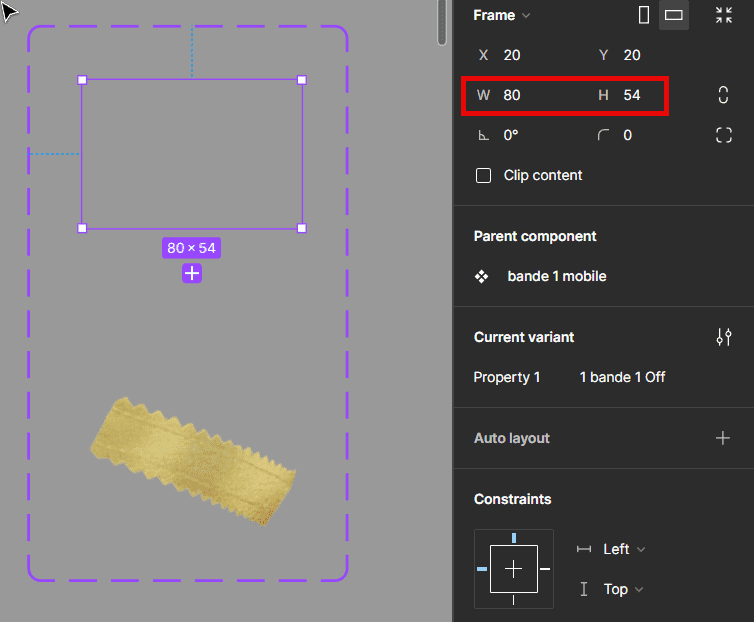Viewport: 754px width, 622px height.
Task: Expand the Frame type dropdown
Action: tap(502, 15)
